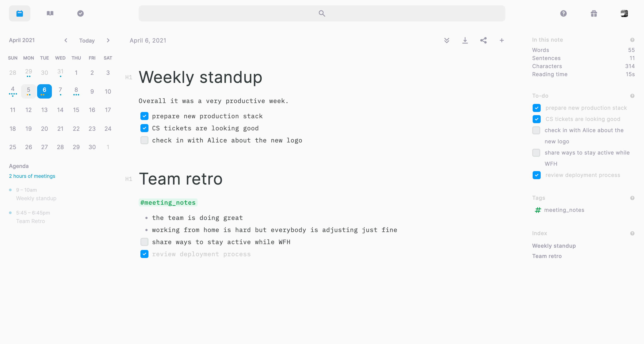Go to next month with right chevron

[x=108, y=40]
